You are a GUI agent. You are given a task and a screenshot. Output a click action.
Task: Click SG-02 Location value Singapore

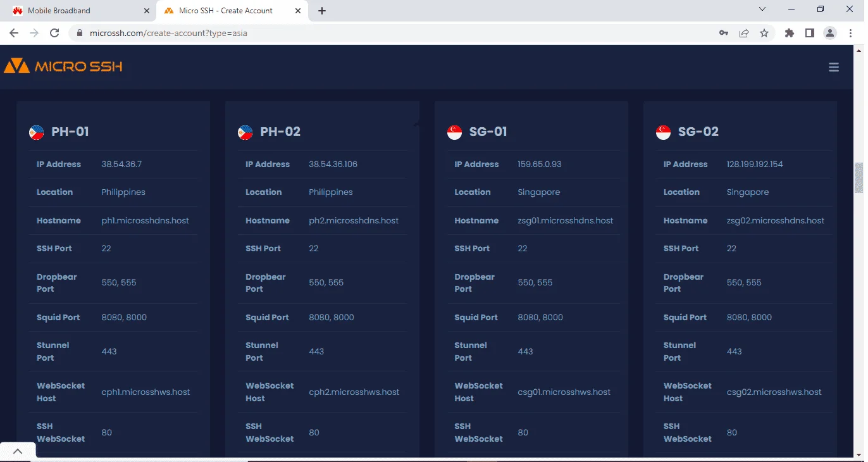click(748, 192)
